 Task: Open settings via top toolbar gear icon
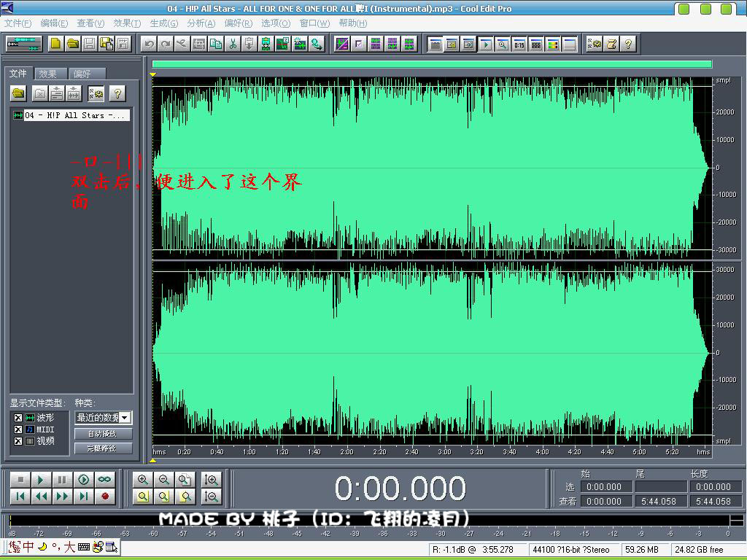coord(594,44)
